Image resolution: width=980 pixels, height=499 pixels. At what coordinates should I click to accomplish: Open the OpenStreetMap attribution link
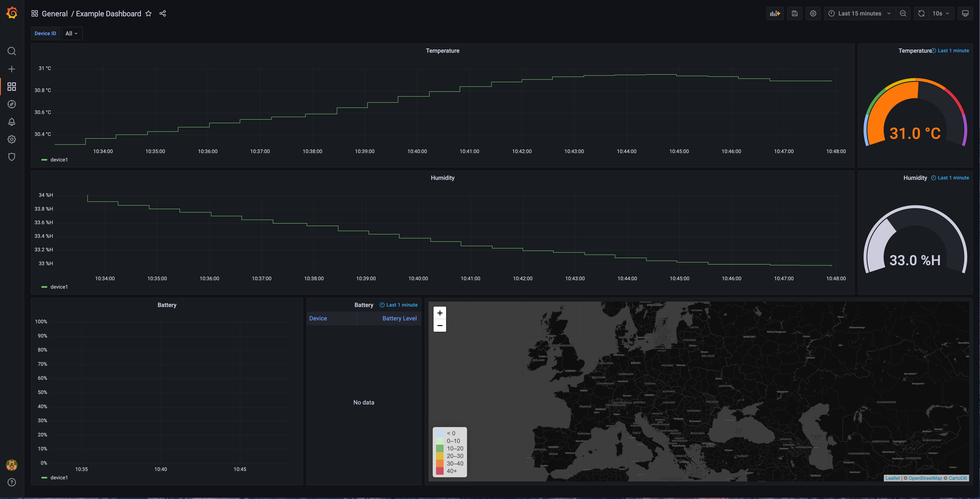(925, 478)
